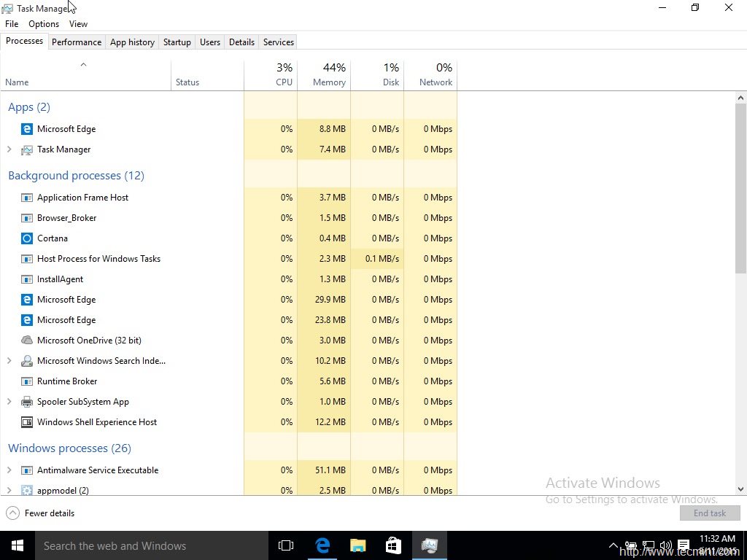Click the Runtime Broker process icon
This screenshot has height=560, width=747.
coord(27,381)
